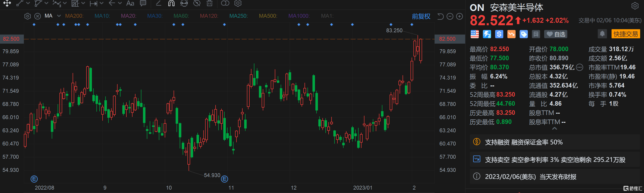The width and height of the screenshot is (644, 193).
Task: Click the earnings E marker near November
Action: tap(224, 179)
